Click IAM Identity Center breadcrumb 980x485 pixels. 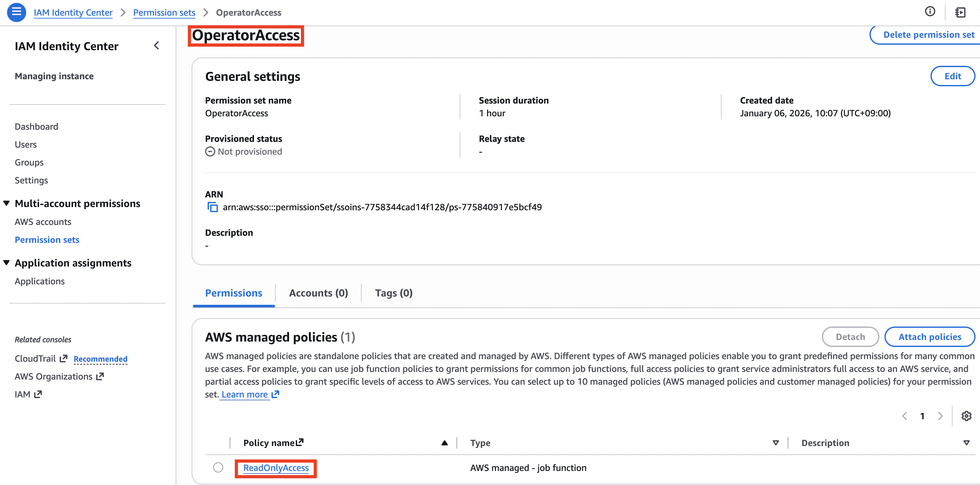click(73, 12)
